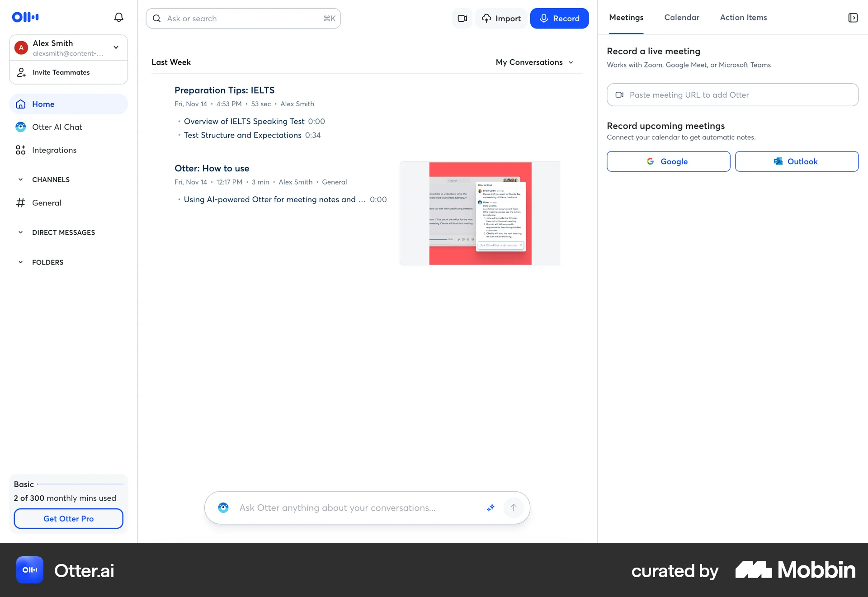Viewport: 868px width, 597px height.
Task: Open the Preparation Tips: IELTS conversation
Action: [225, 90]
